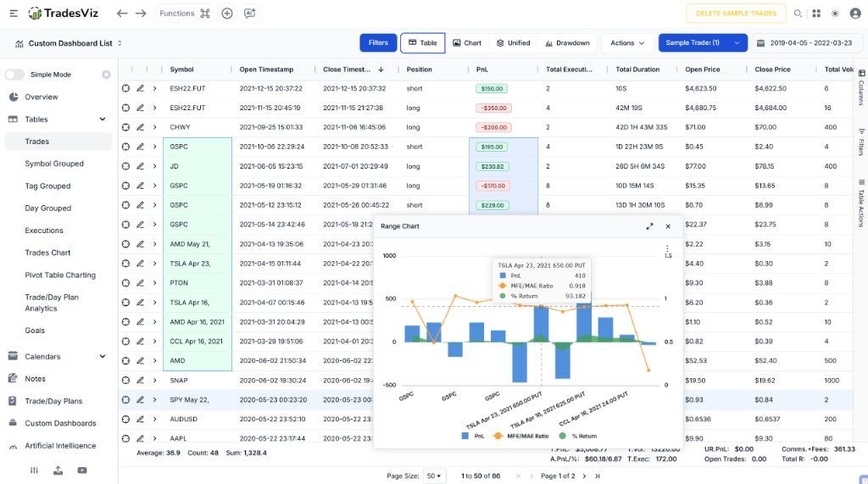
Task: Select the circle toggle for AMD row
Action: [125, 360]
